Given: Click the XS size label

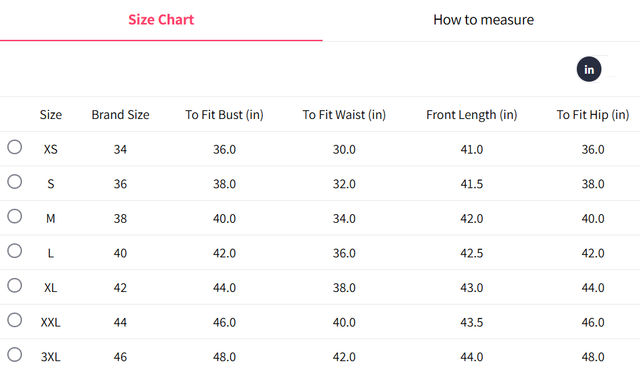Looking at the screenshot, I should (51, 149).
